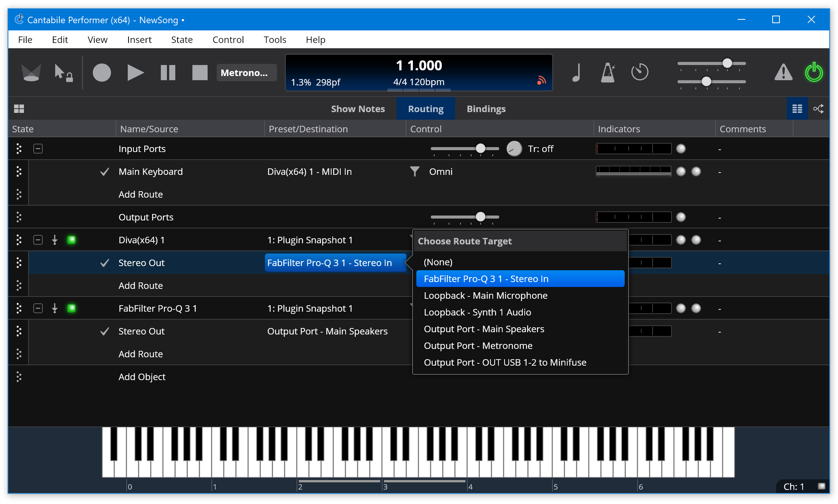Click the grid view icon left of the tabs
Viewport: 838px width, 504px height.
click(x=19, y=109)
